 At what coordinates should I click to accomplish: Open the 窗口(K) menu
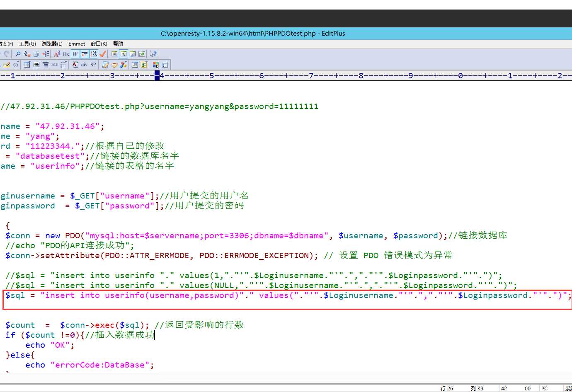[99, 44]
